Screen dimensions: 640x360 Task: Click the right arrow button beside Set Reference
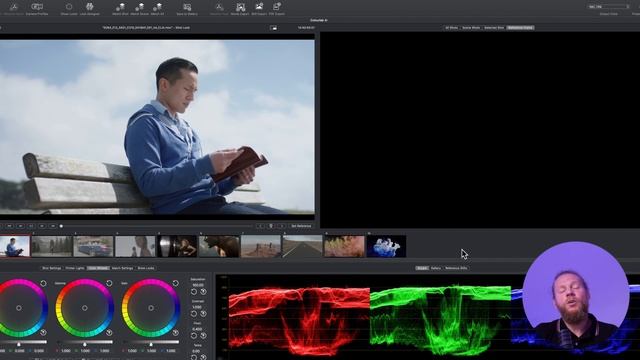[x=282, y=226]
